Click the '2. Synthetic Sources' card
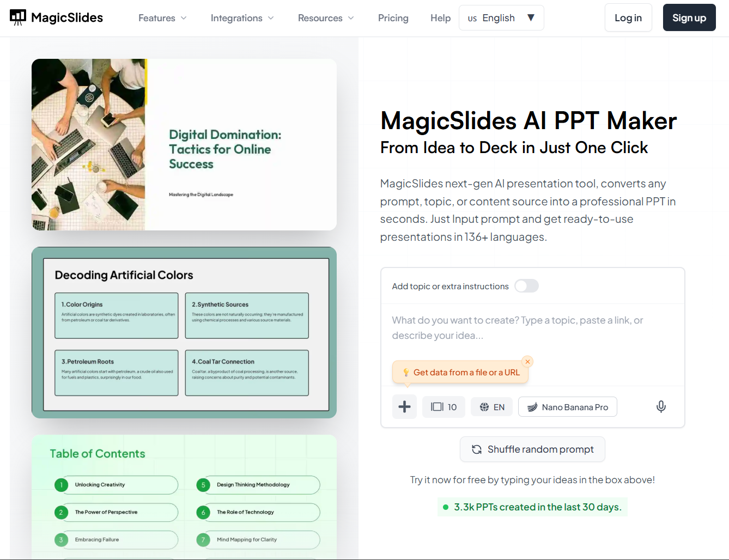 pyautogui.click(x=247, y=315)
